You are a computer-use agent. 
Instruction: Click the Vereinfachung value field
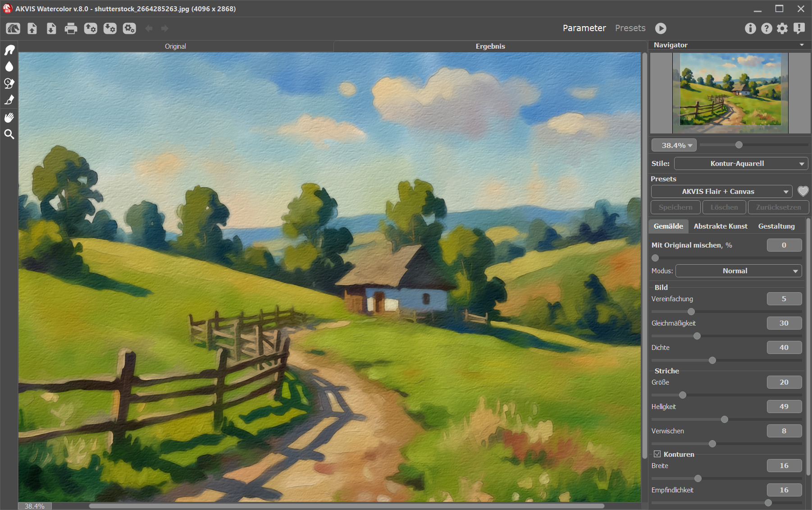[x=784, y=299]
